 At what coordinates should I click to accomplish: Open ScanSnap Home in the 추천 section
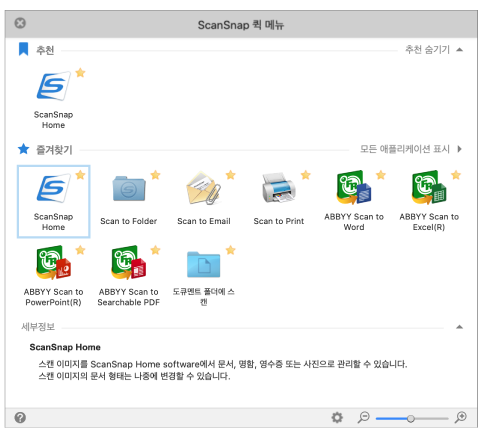(53, 86)
